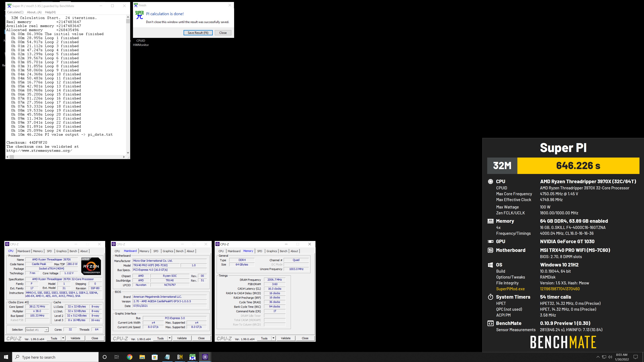Switch to Memory tab in CPU-Z CPU window
Screen dimensions: 644x362
(38, 251)
